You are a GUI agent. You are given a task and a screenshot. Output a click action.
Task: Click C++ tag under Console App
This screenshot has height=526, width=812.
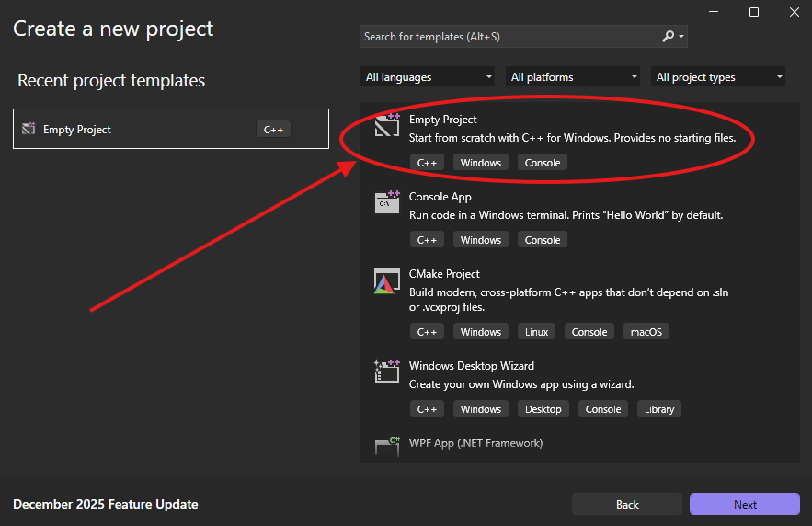click(x=428, y=240)
